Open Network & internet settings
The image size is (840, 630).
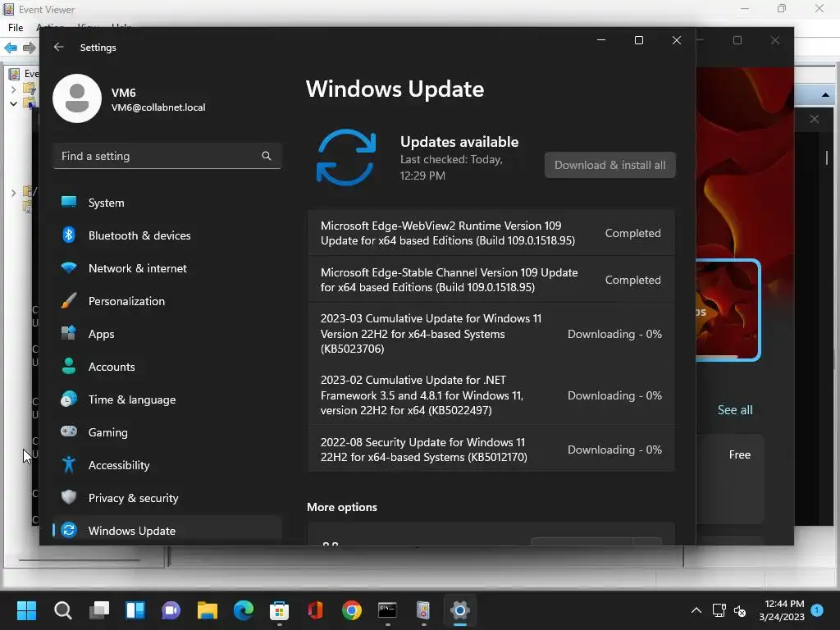click(167, 268)
